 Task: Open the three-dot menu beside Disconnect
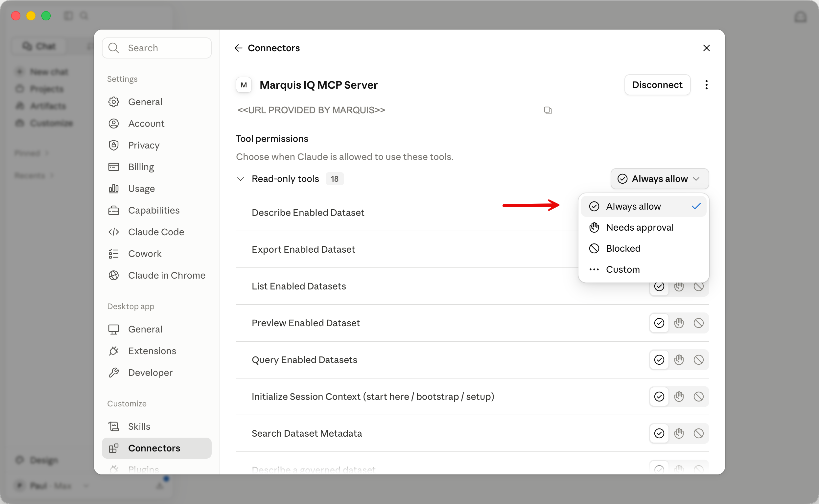click(x=706, y=85)
